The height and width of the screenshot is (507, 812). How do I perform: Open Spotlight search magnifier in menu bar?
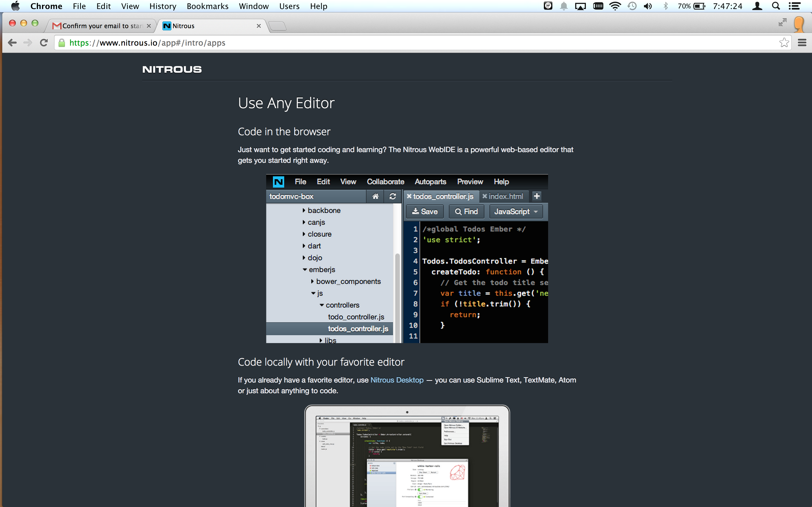pyautogui.click(x=776, y=6)
